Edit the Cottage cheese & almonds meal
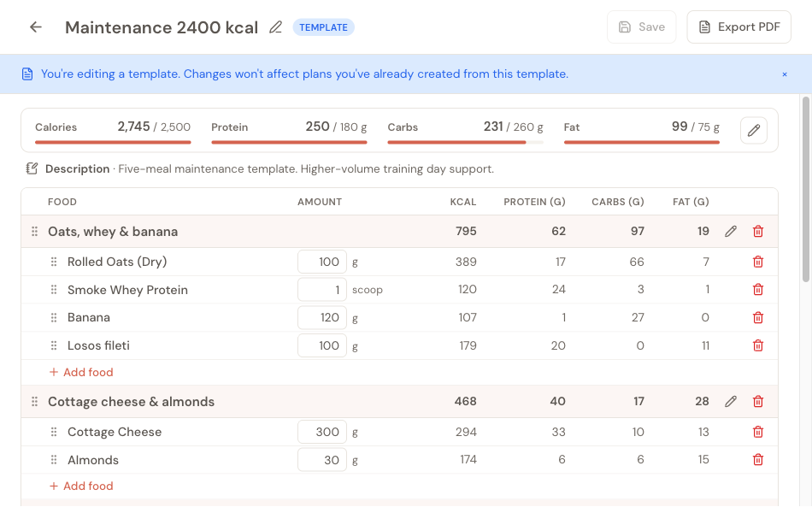 731,401
